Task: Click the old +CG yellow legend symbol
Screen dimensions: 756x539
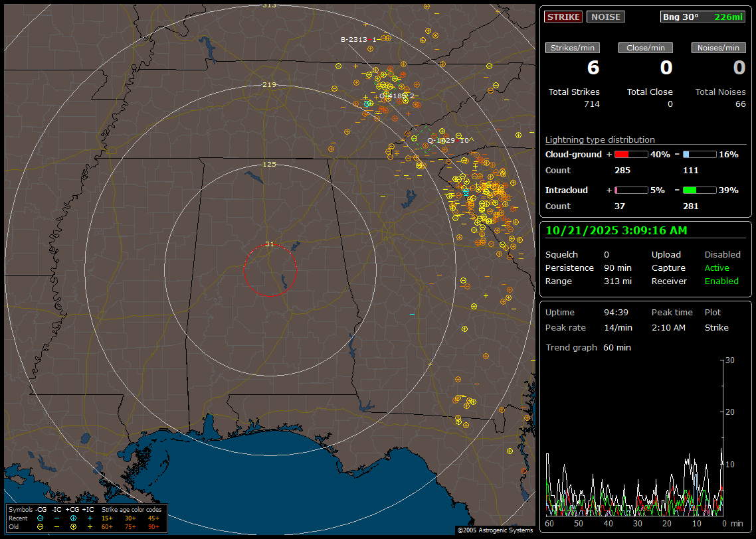Action: coord(73,526)
